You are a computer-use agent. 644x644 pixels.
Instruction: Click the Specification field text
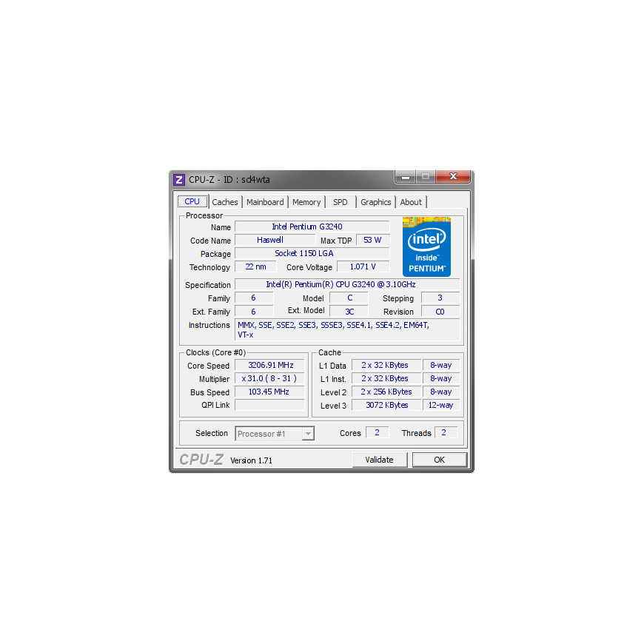[347, 284]
